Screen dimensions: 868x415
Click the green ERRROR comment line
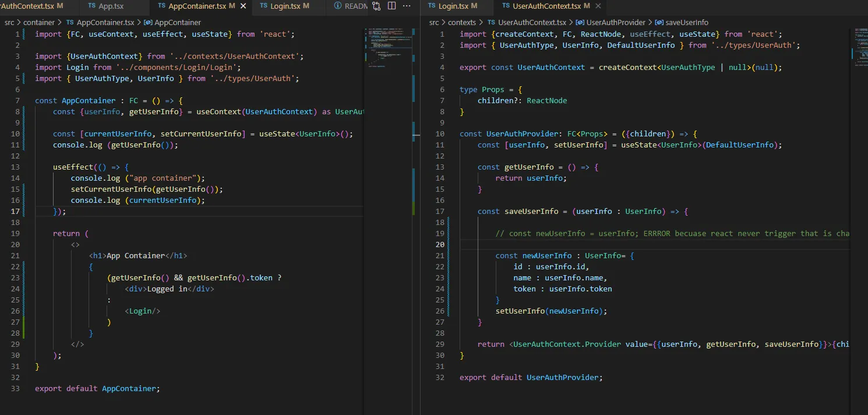(672, 233)
